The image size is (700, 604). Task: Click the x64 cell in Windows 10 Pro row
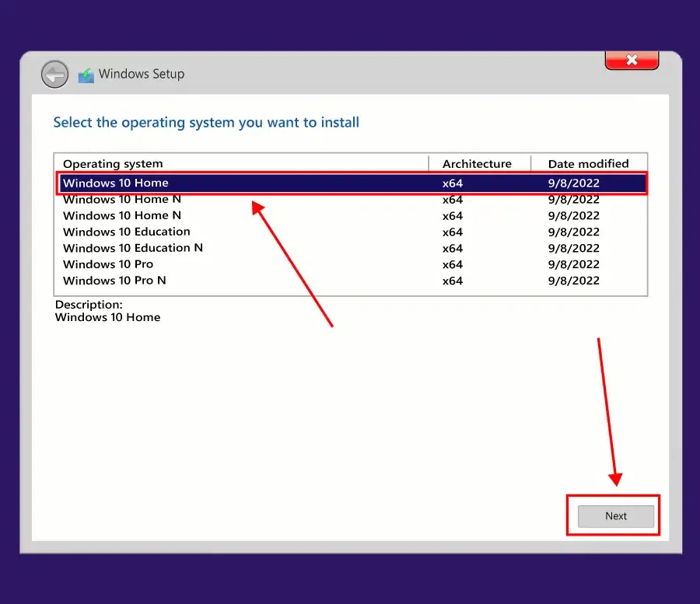click(x=453, y=264)
